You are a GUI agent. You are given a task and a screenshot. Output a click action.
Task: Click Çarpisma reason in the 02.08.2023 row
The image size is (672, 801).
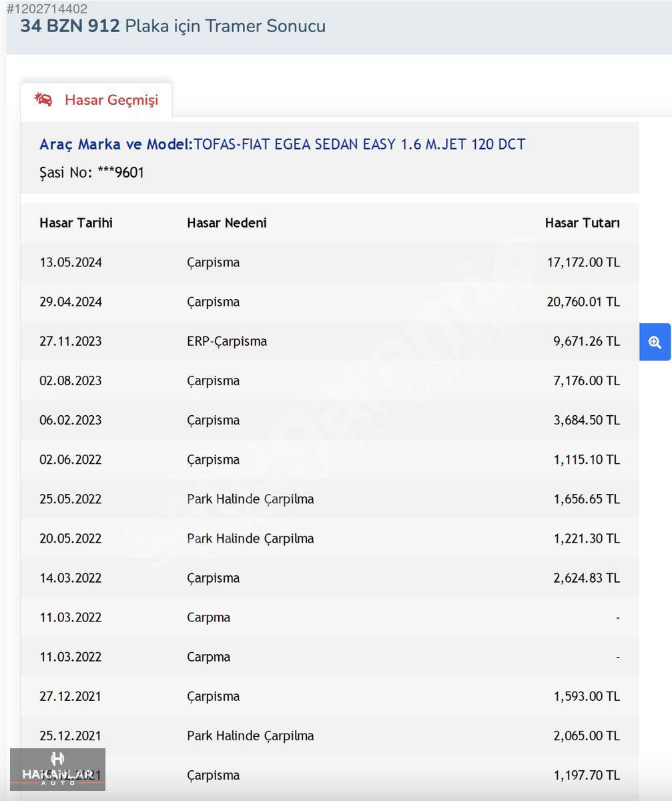214,380
